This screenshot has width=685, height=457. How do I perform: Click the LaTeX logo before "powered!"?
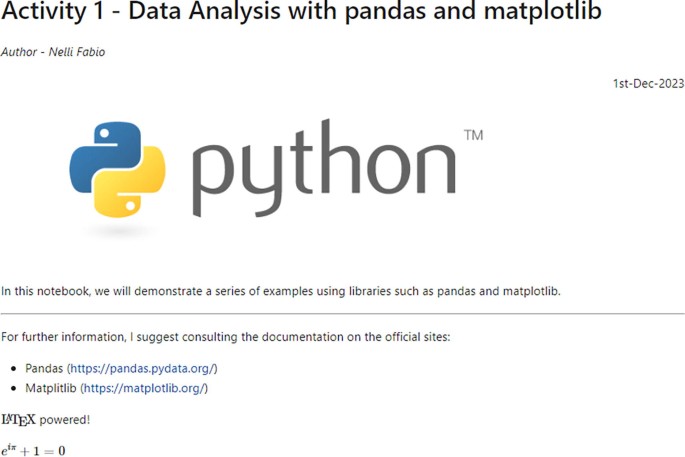click(18, 420)
